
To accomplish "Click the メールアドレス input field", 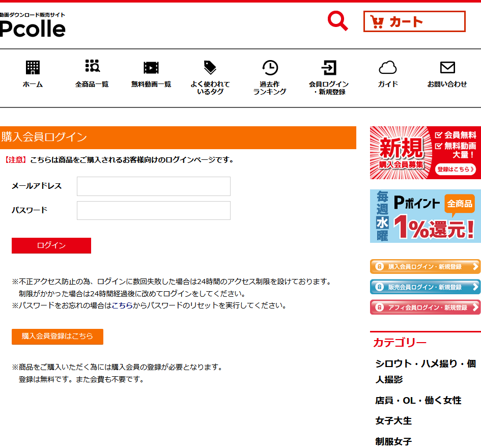I will (153, 186).
